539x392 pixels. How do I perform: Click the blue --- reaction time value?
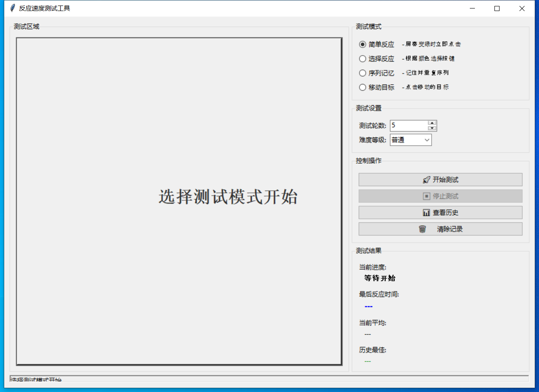(368, 306)
